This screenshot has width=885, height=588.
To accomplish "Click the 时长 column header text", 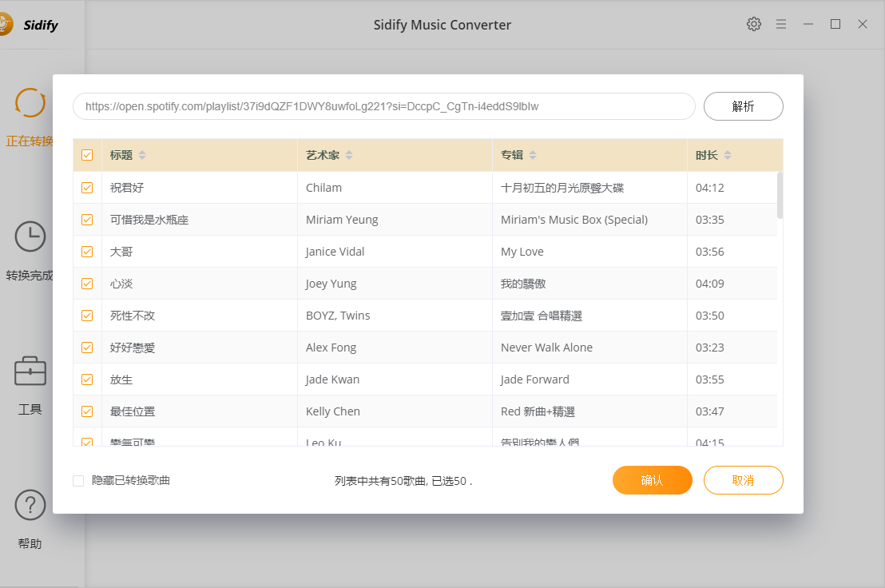I will (x=707, y=155).
